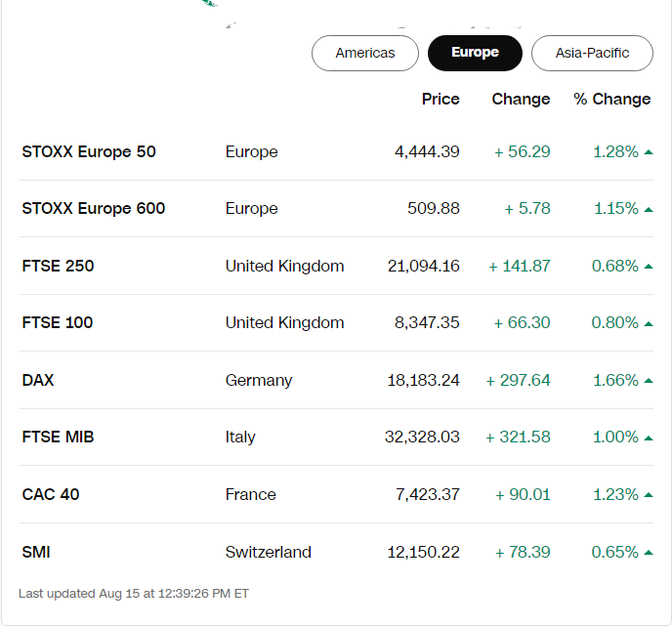Open the FTSE MIB index
This screenshot has height=626, width=672.
pos(58,437)
